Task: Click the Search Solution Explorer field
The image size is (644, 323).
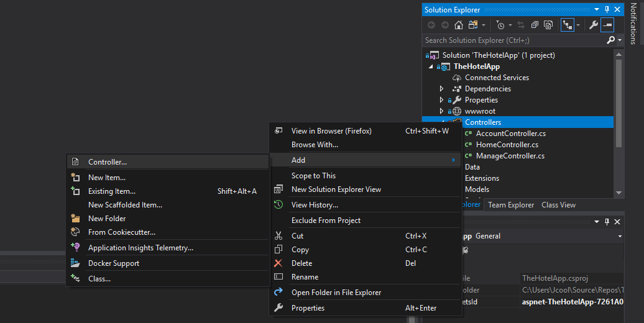Action: click(x=513, y=40)
